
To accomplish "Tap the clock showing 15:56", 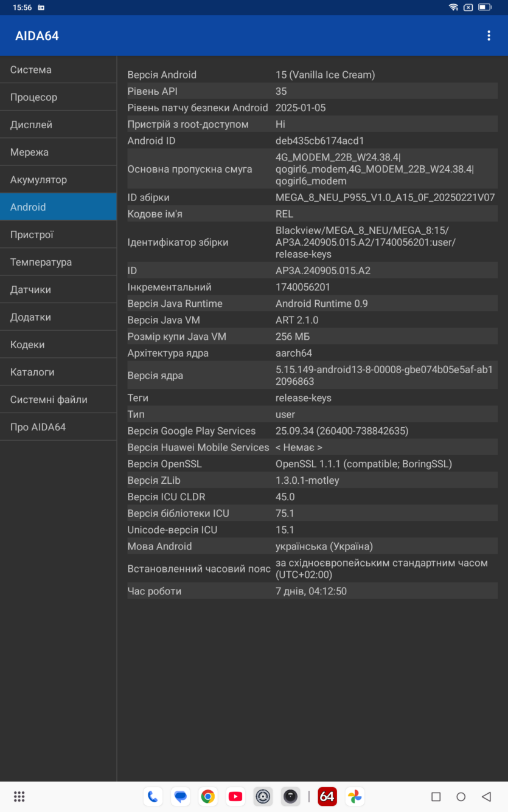I will click(22, 7).
